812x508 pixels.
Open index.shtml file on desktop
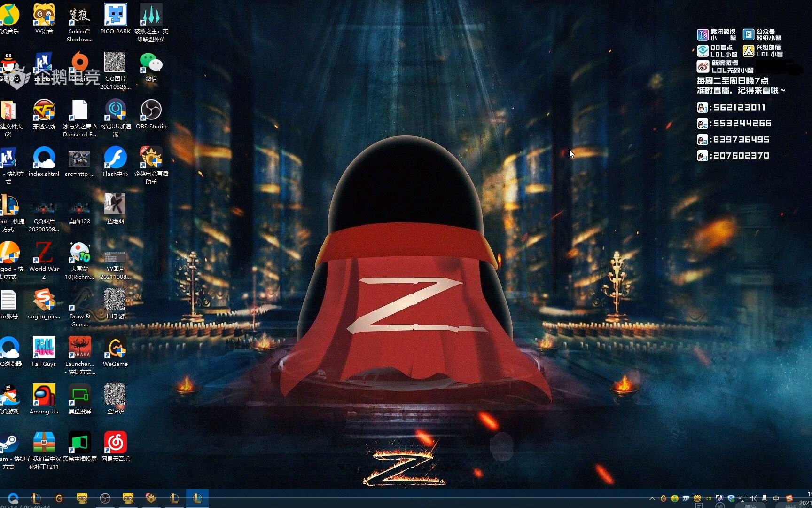pos(44,162)
